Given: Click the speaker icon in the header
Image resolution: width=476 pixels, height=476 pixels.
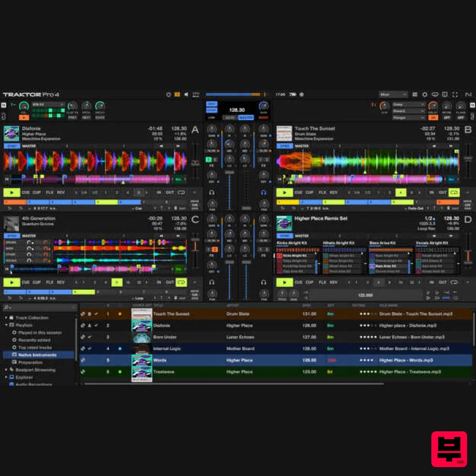Looking at the screenshot, I should point(186,94).
